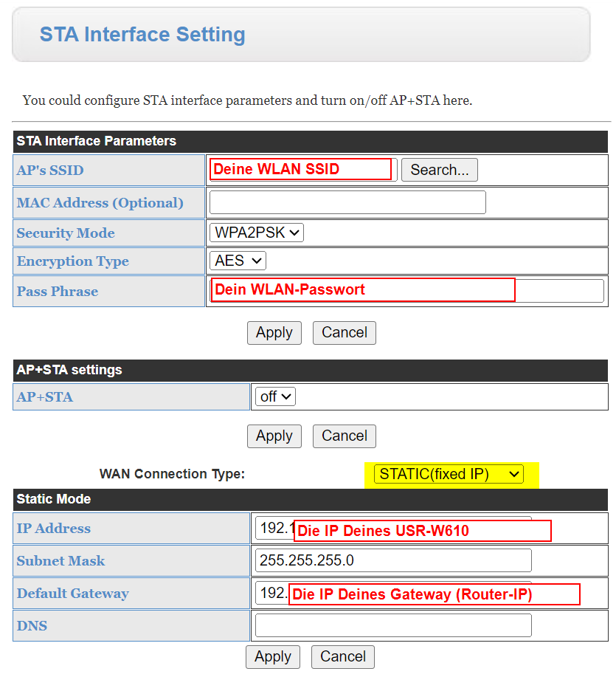
Task: Click the Pass Phrase input field
Action: (406, 291)
